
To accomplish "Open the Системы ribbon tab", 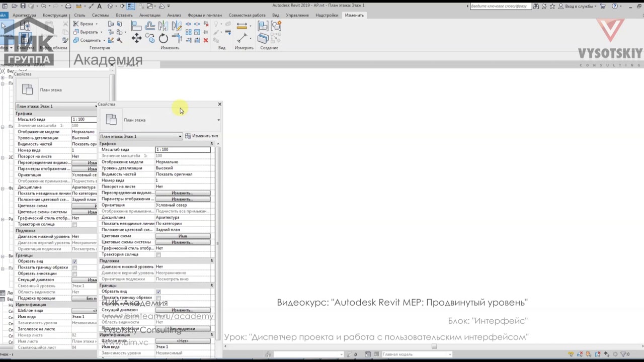I will tap(100, 15).
